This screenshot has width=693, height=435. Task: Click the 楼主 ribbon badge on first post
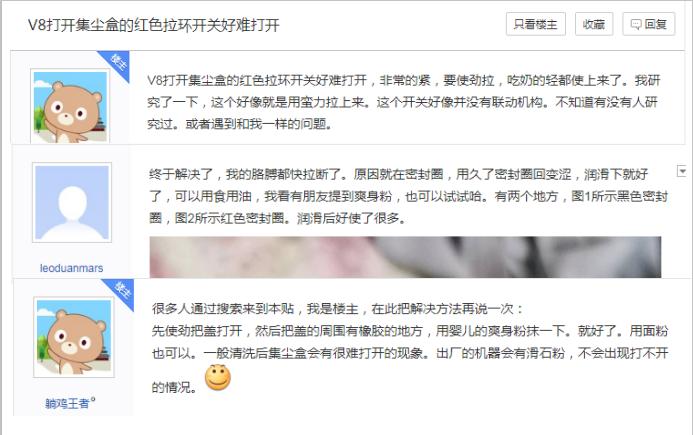[116, 65]
